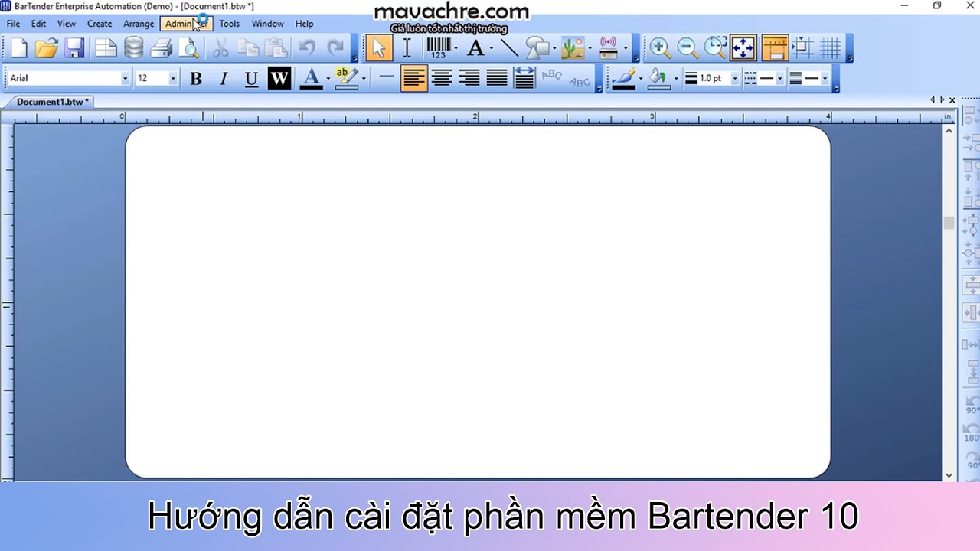The height and width of the screenshot is (551, 980).
Task: Select the Barcode creation tool
Action: (x=438, y=48)
